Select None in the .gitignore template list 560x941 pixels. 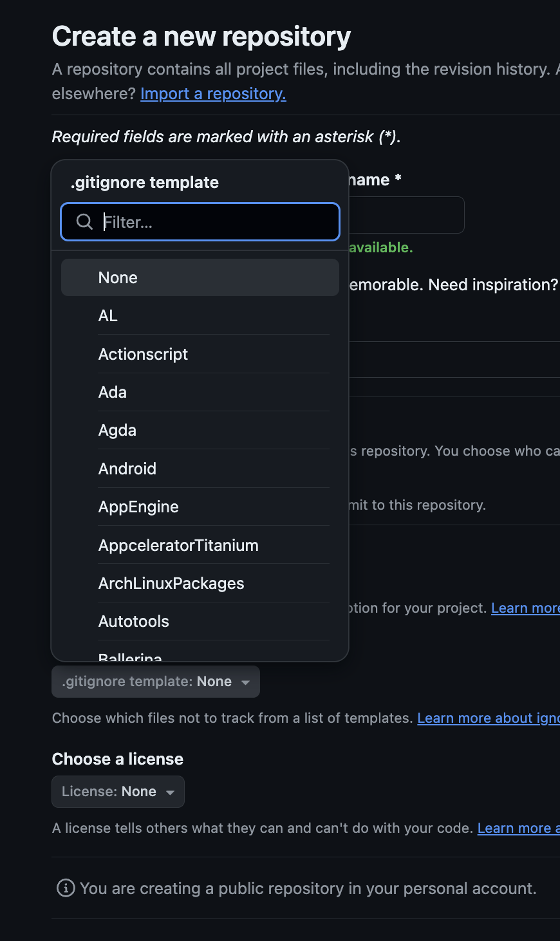coord(200,277)
